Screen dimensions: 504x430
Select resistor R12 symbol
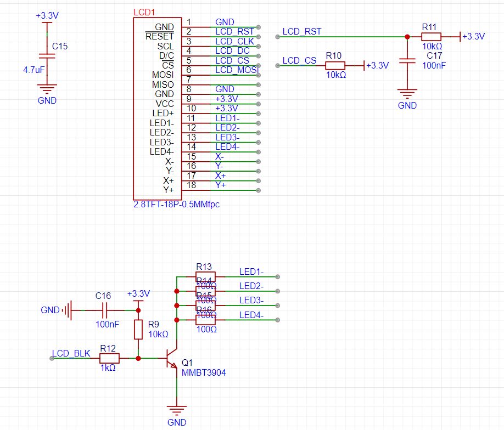[x=109, y=358]
